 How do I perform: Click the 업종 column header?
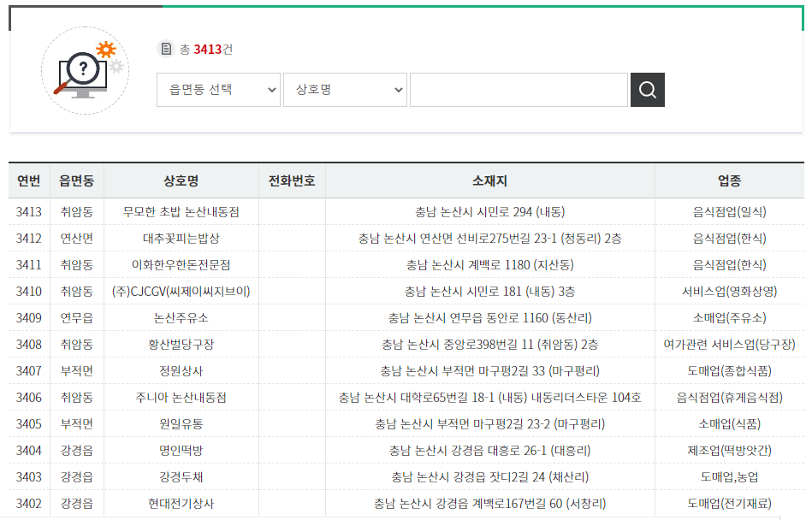[x=729, y=180]
